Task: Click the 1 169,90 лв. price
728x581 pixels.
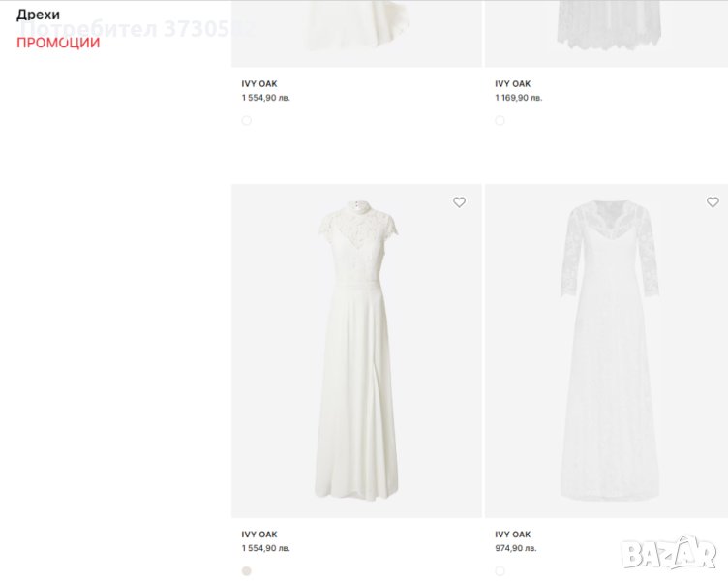Action: (x=519, y=98)
